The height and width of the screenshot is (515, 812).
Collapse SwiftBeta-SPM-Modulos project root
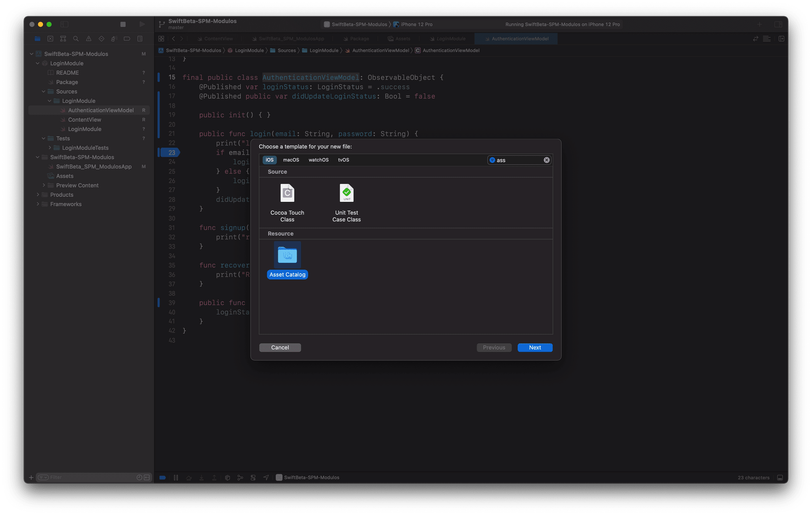point(32,54)
